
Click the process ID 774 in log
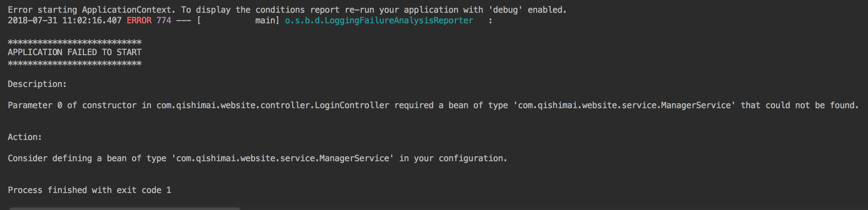pos(164,21)
